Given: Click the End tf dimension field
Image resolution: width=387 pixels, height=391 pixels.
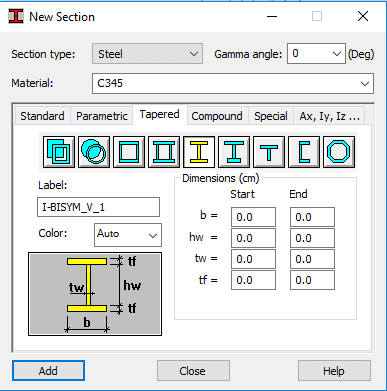Looking at the screenshot, I should (312, 280).
